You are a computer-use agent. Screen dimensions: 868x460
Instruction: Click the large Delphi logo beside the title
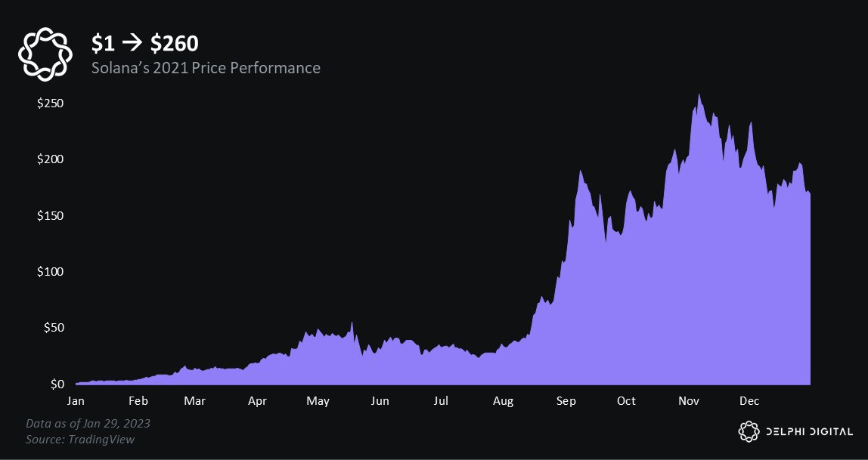click(x=45, y=53)
